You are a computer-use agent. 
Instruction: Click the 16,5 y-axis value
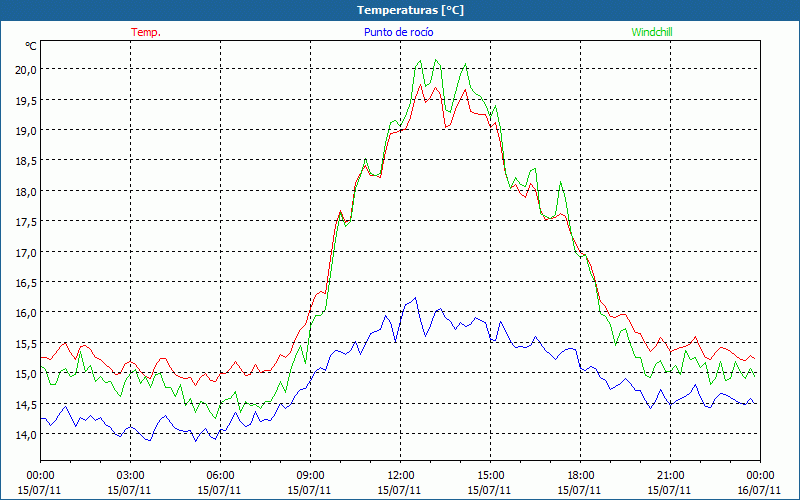click(x=26, y=283)
